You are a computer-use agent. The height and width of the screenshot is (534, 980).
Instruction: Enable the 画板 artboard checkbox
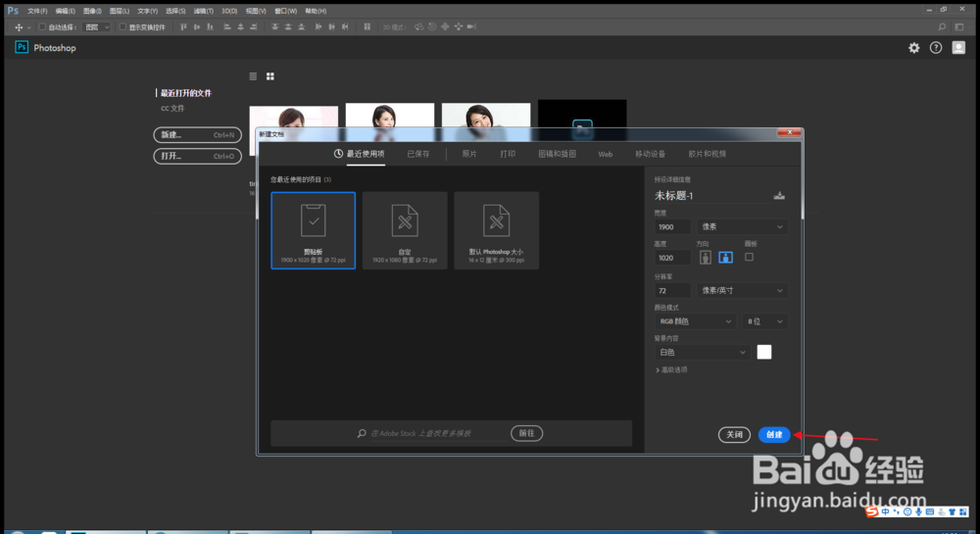749,257
